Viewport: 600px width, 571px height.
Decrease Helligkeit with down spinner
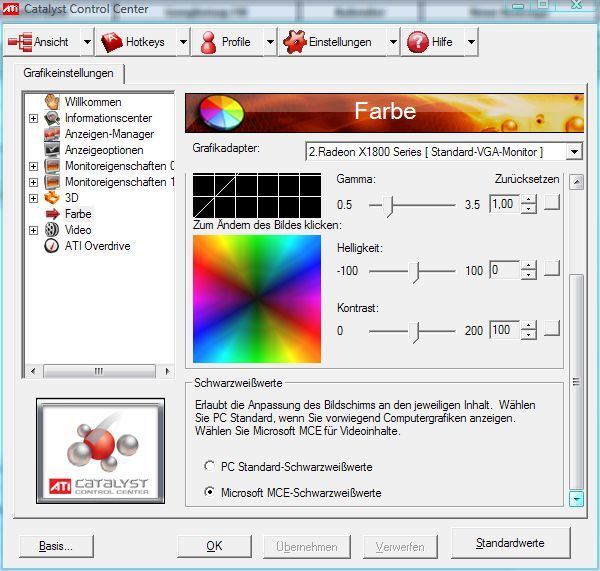[528, 275]
